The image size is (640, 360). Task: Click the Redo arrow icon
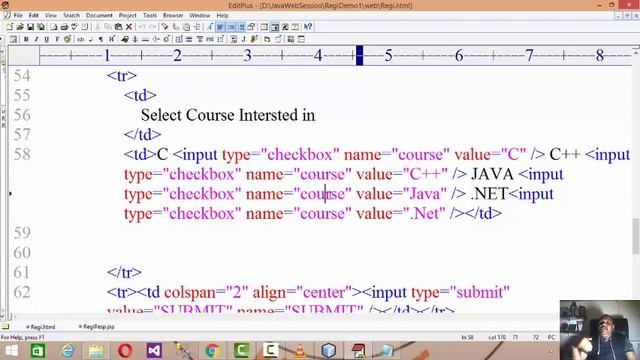pos(152,27)
